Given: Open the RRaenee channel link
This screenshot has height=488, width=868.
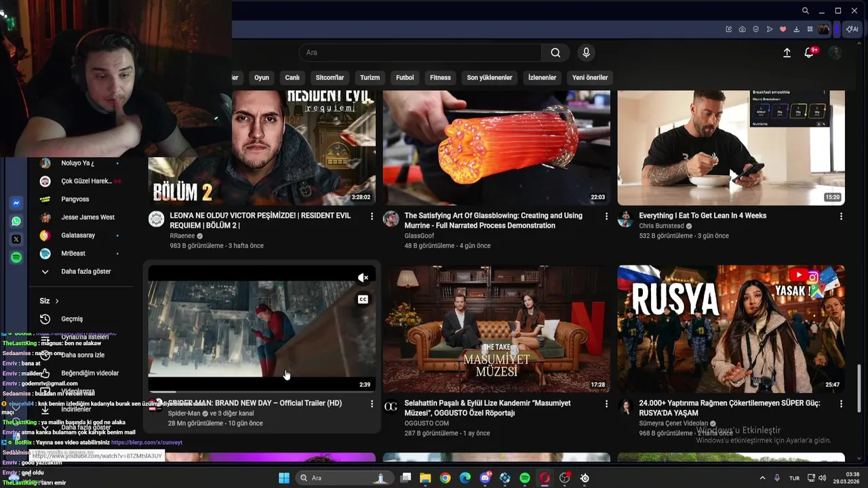Looking at the screenshot, I should [182, 236].
